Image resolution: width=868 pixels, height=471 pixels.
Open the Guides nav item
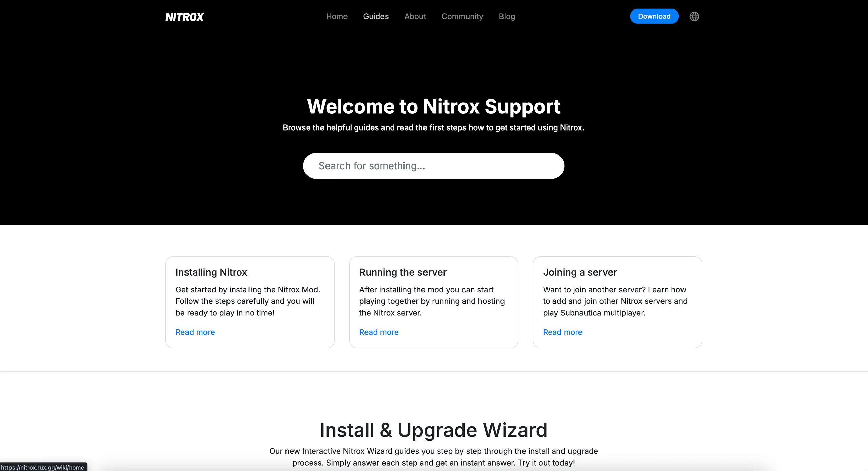pos(376,16)
